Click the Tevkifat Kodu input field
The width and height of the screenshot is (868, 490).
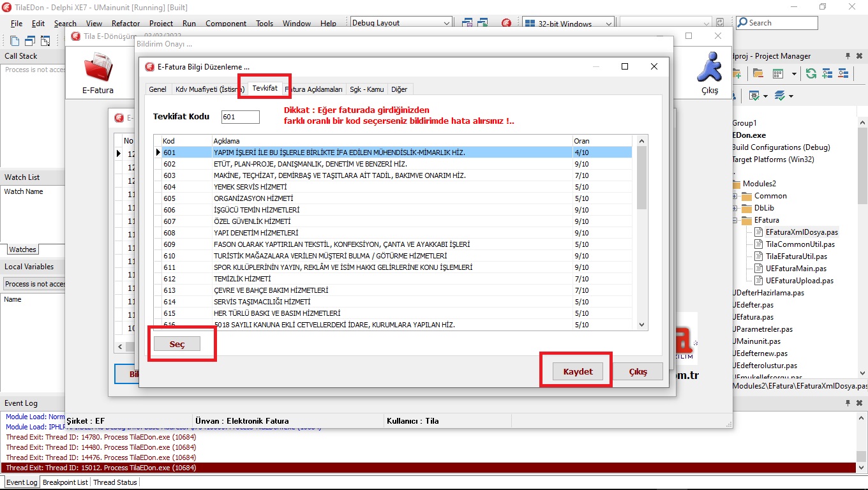[x=240, y=117]
